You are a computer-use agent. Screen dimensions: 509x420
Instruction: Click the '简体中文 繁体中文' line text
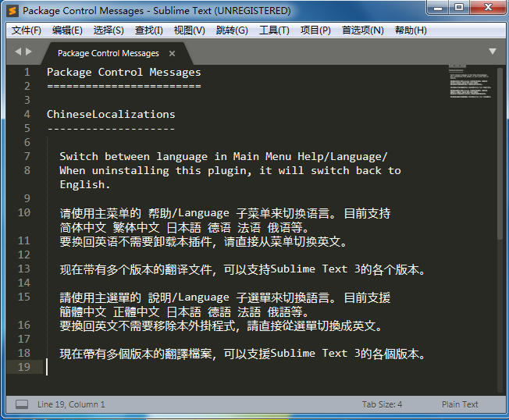click(x=184, y=227)
